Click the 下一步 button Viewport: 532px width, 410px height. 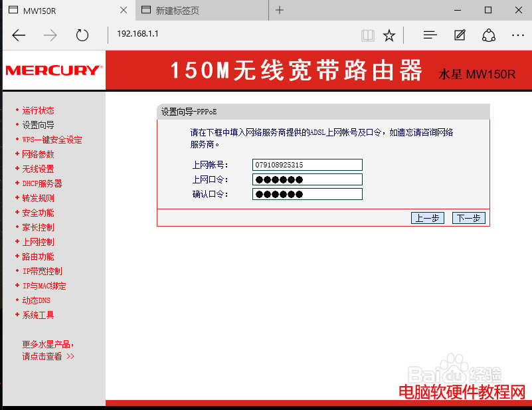(x=468, y=218)
